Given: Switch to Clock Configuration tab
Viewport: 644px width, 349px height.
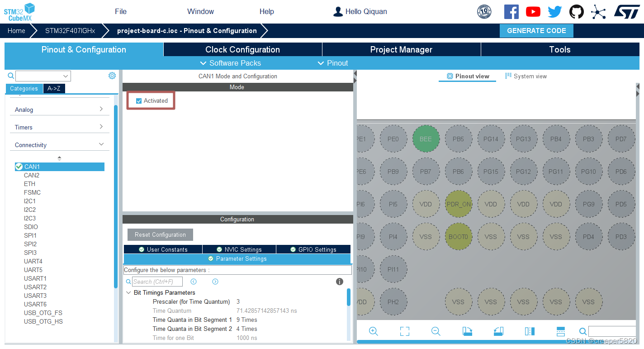Looking at the screenshot, I should click(x=242, y=50).
